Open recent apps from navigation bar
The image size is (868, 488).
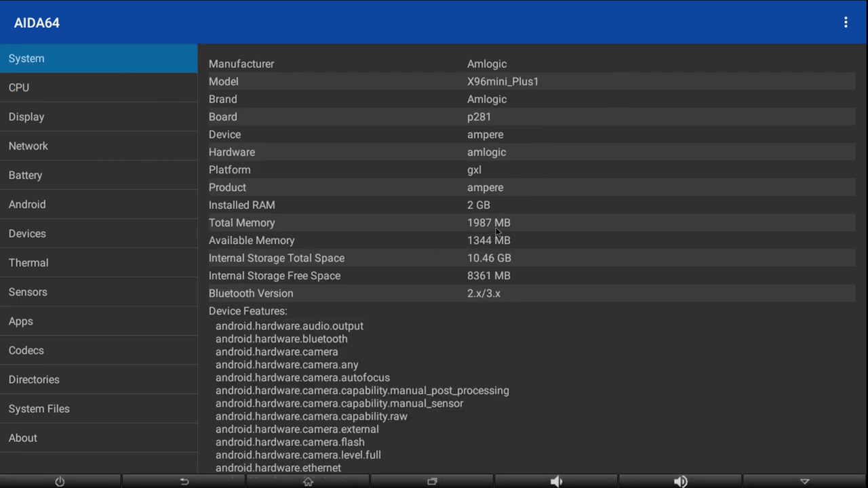tap(432, 481)
